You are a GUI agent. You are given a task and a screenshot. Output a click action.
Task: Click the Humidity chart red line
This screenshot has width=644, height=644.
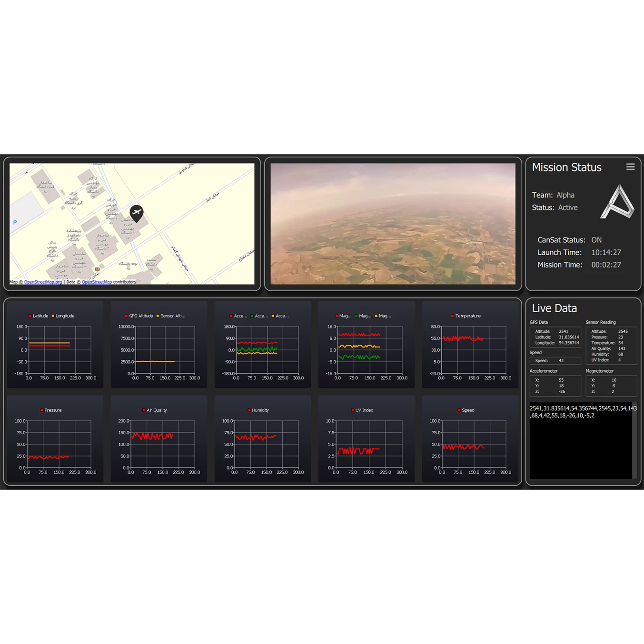click(x=256, y=437)
